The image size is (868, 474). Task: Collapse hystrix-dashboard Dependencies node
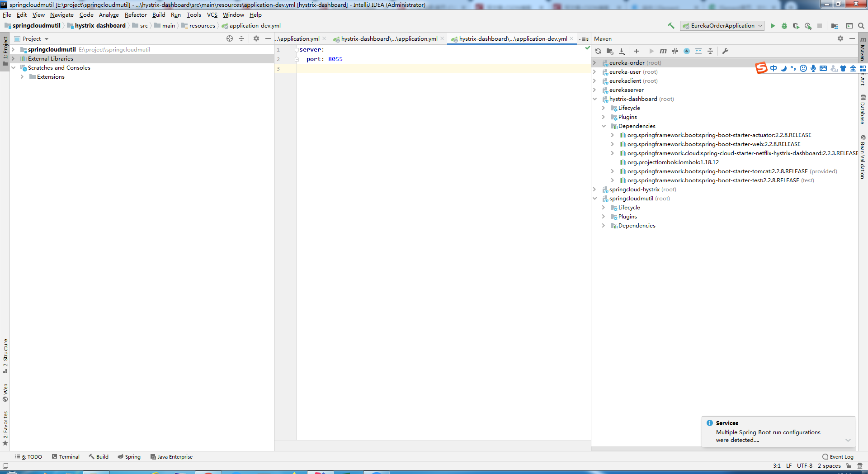[x=604, y=126]
